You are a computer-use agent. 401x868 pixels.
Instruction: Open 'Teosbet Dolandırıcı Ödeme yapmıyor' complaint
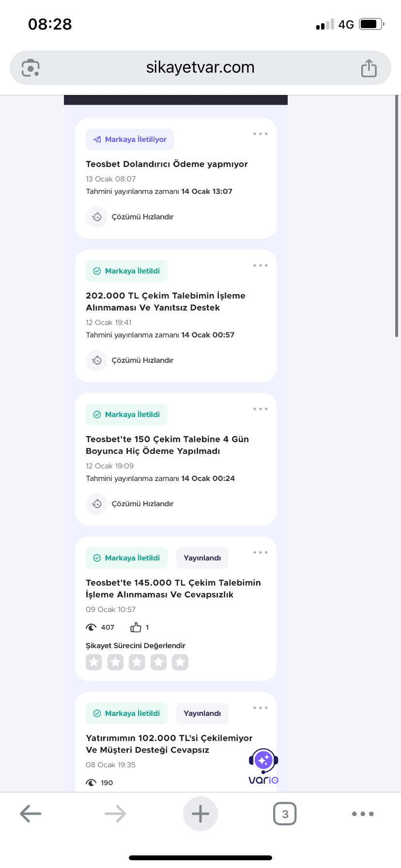coord(167,164)
